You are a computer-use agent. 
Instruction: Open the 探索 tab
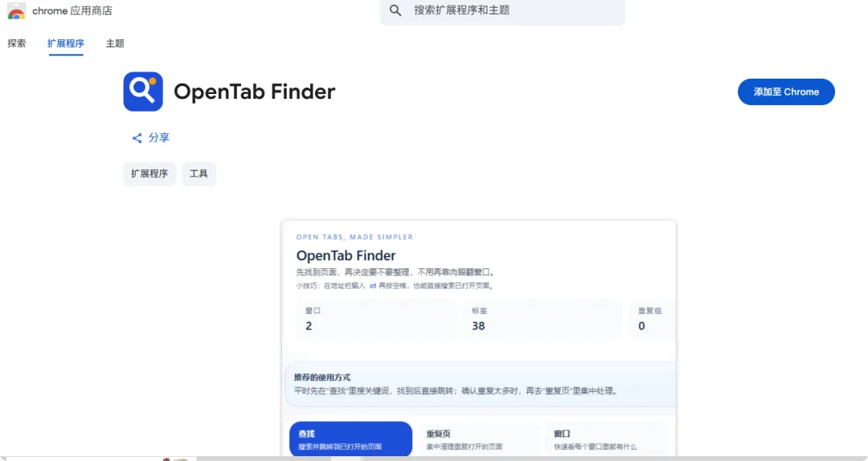17,43
